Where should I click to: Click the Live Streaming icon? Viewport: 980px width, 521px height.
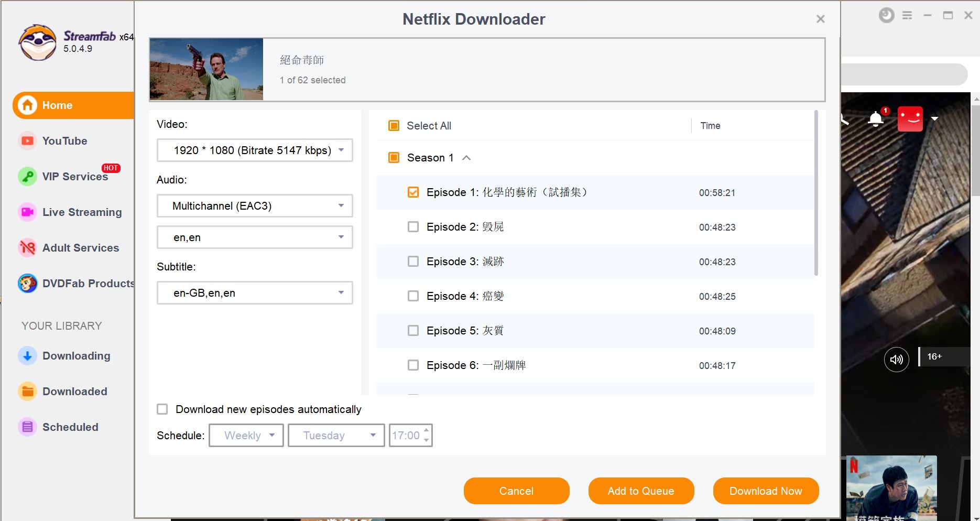[x=27, y=212]
